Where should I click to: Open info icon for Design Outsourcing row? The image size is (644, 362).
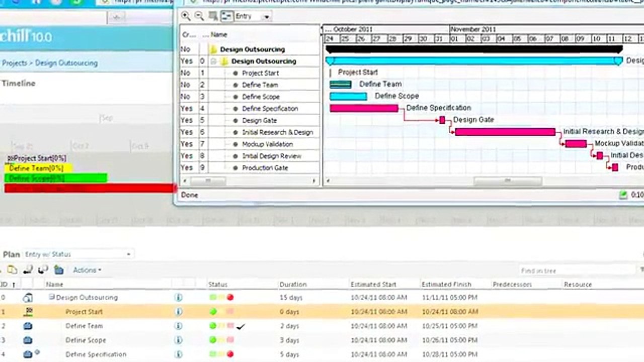(x=178, y=298)
